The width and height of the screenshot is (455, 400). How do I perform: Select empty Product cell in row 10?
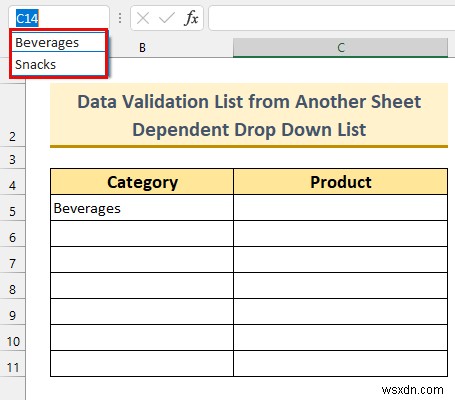point(340,338)
